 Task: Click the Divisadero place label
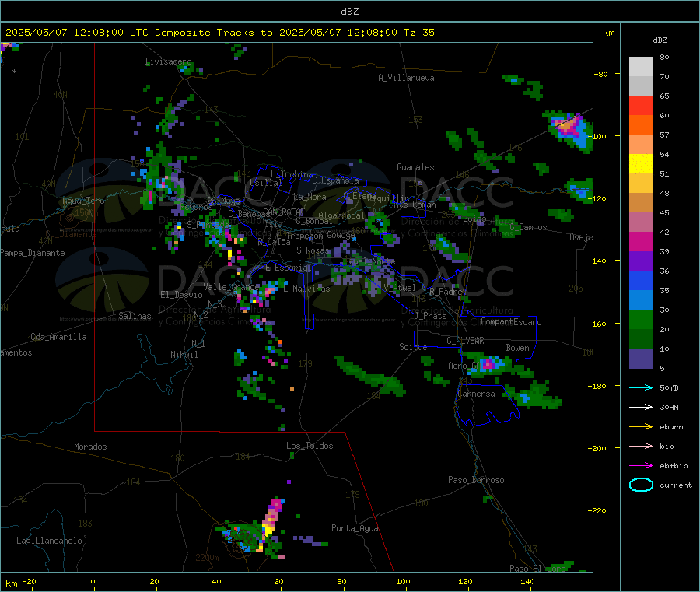pos(168,61)
